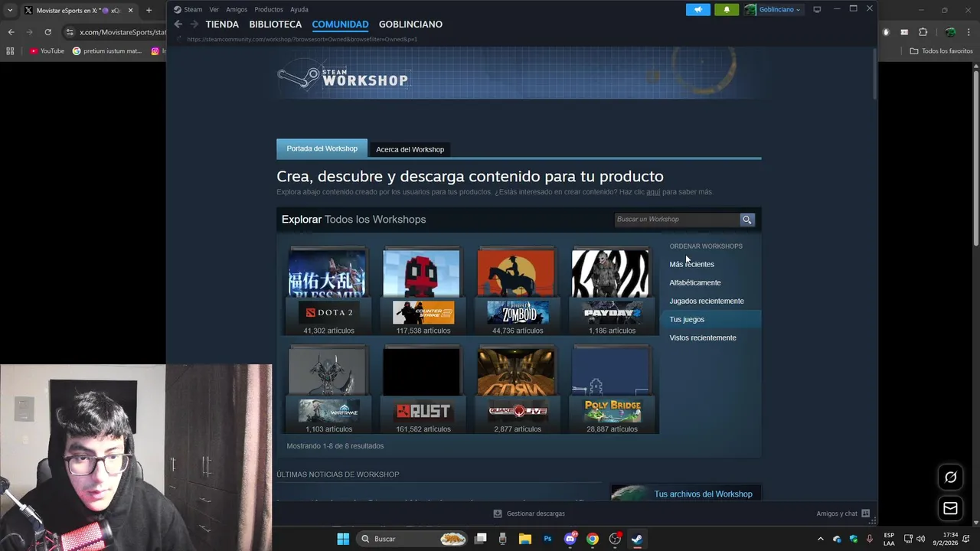Open the GOBLINCIANO profile section

(410, 24)
